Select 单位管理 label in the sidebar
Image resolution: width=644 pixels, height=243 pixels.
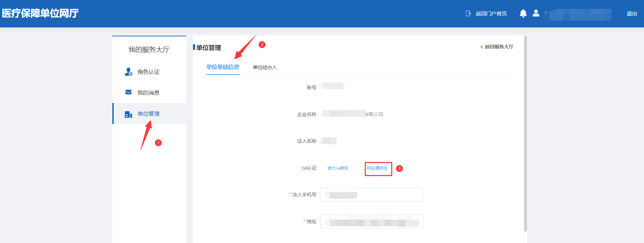coord(148,114)
